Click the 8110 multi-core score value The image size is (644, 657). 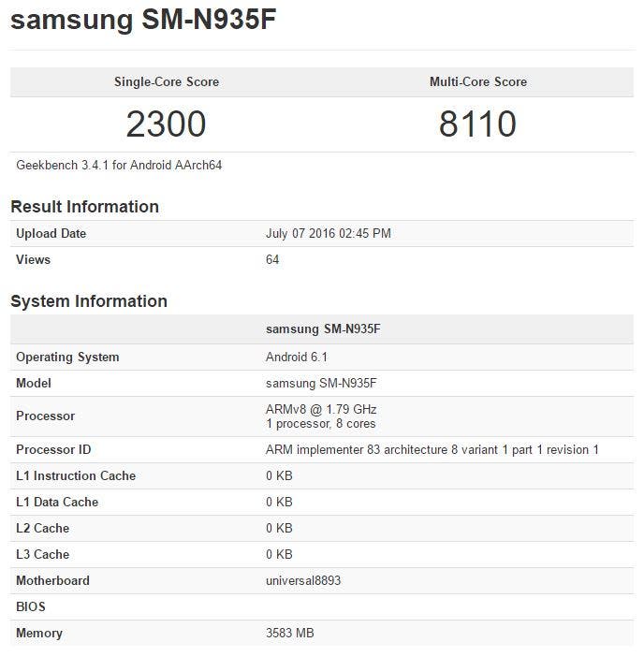[x=477, y=124]
